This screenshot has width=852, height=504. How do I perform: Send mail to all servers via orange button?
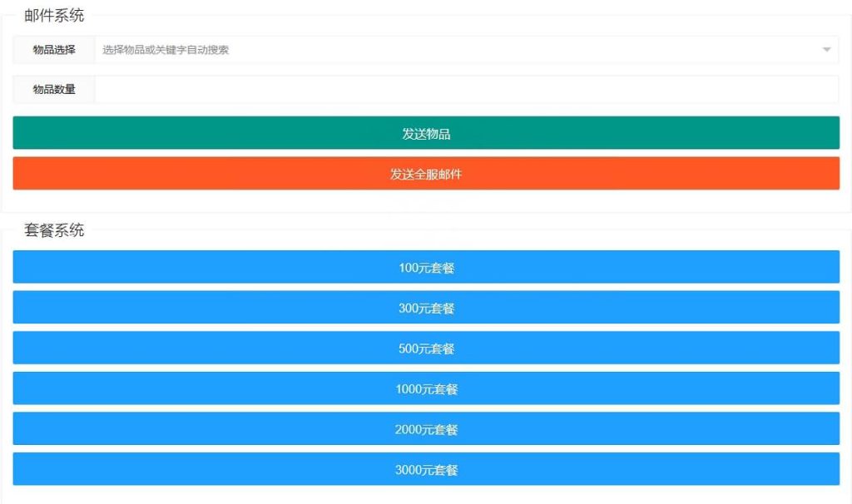tap(426, 174)
